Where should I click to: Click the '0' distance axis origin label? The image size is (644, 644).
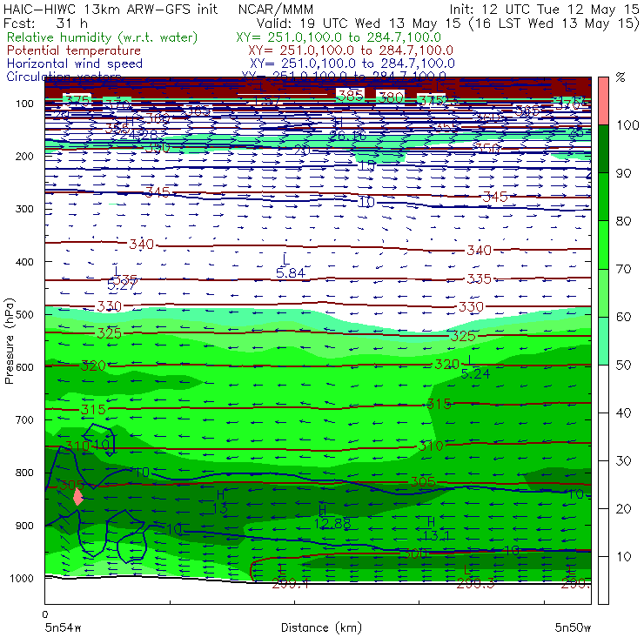click(x=45, y=614)
